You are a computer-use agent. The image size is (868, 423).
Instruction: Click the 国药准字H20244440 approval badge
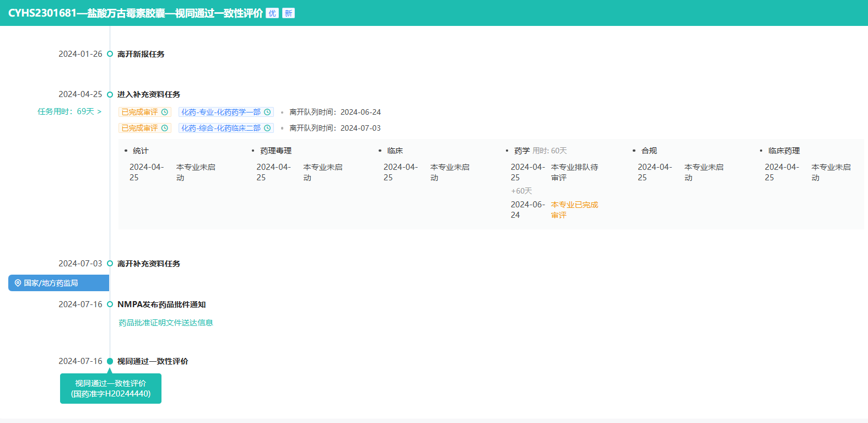pyautogui.click(x=111, y=389)
